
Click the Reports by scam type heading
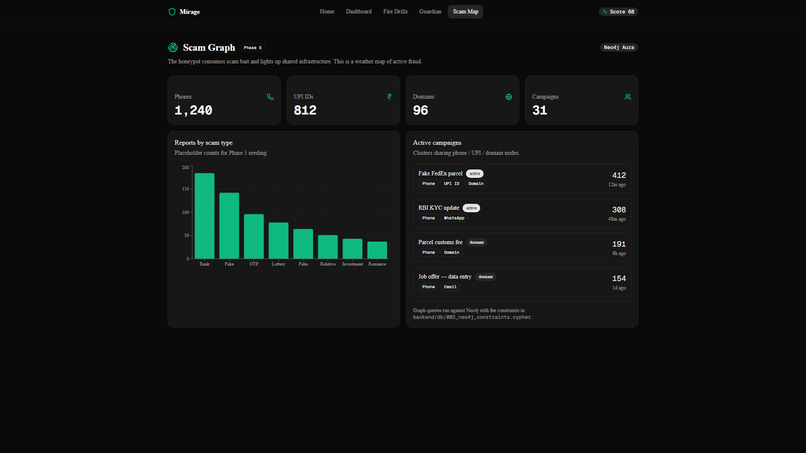click(204, 142)
